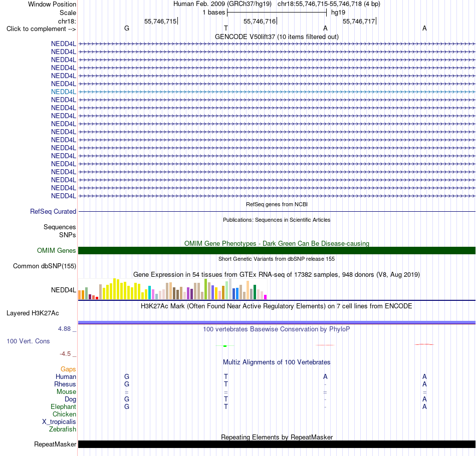Click the OMIM Genes track label
476x456 pixels.
(x=56, y=250)
